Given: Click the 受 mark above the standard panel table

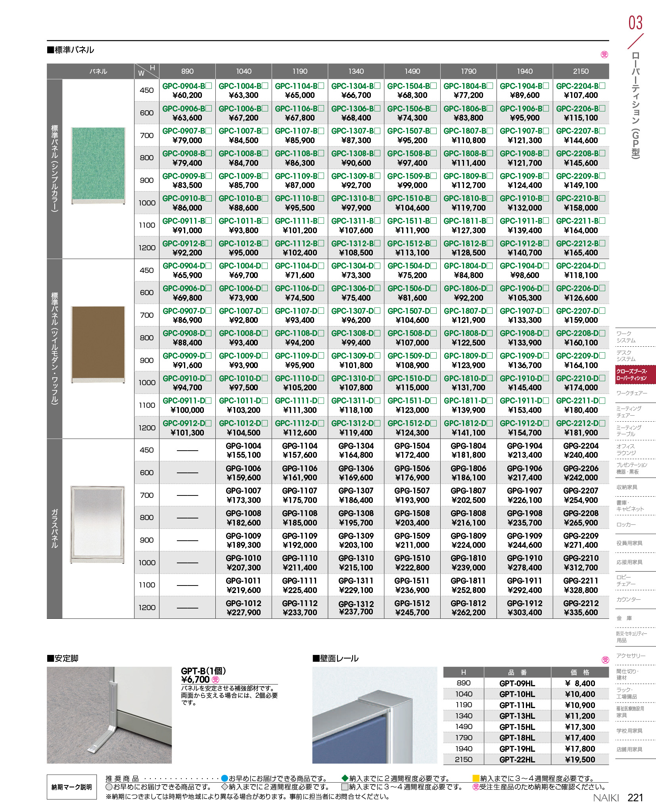Looking at the screenshot, I should tap(604, 55).
